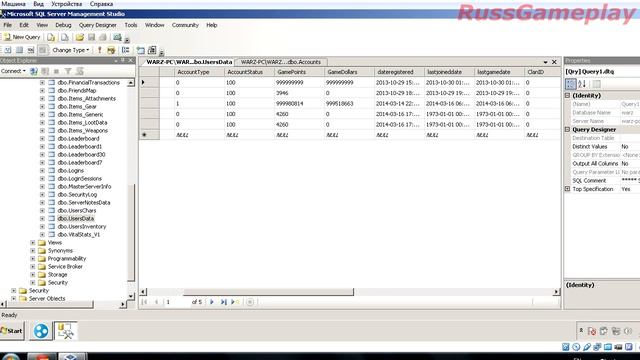Click the Activity Monitor toolbar icon

pyautogui.click(x=118, y=38)
